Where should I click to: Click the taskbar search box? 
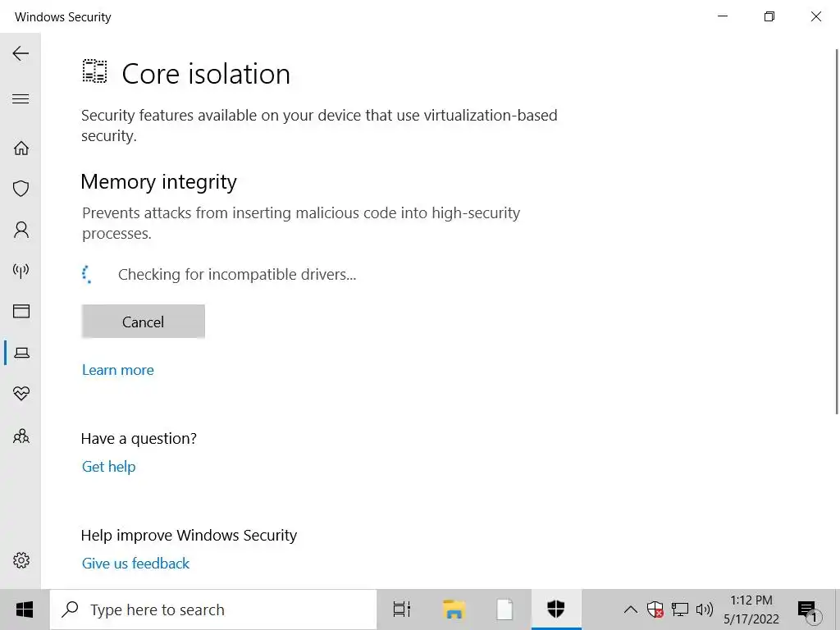[213, 609]
